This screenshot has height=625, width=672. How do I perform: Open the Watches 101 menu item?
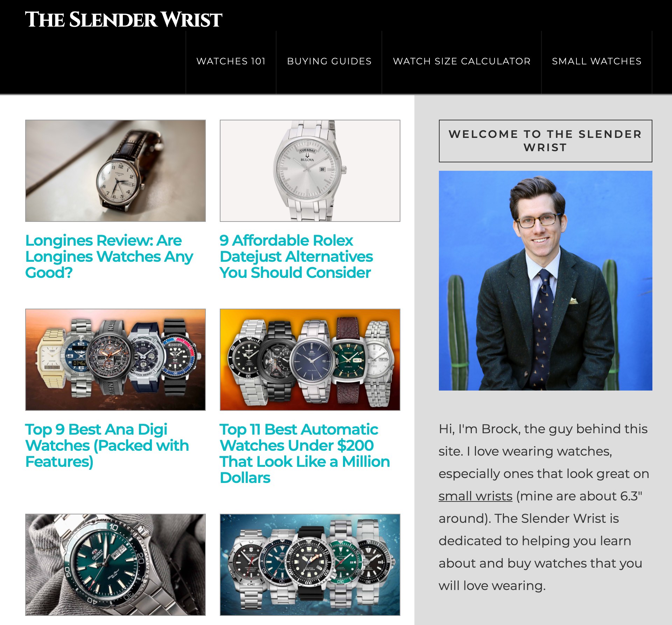click(x=231, y=61)
